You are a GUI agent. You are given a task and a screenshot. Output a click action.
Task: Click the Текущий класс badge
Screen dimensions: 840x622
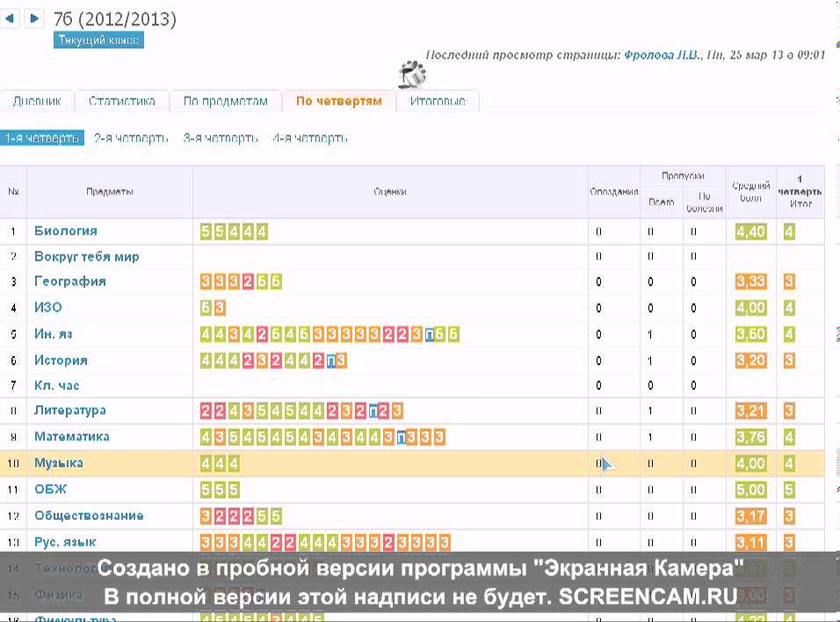[98, 40]
